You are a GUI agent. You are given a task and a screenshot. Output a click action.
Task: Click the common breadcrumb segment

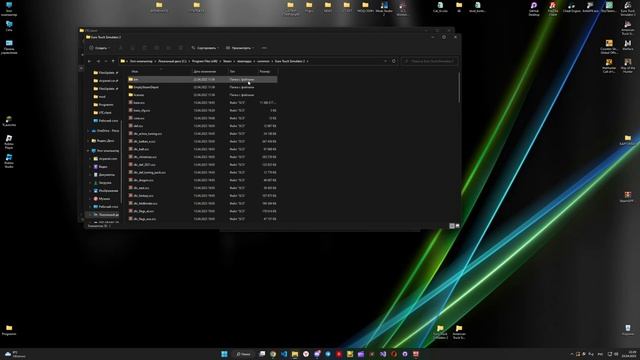[x=263, y=61]
